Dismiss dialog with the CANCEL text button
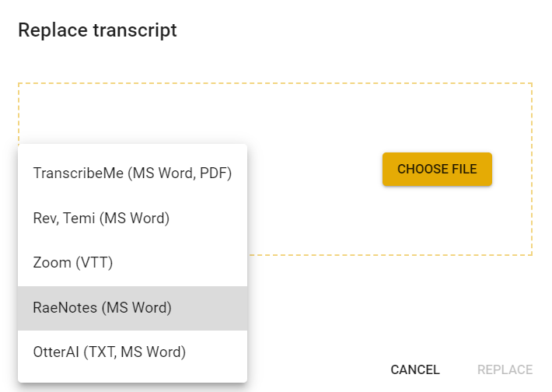This screenshot has width=552, height=392. click(x=415, y=369)
